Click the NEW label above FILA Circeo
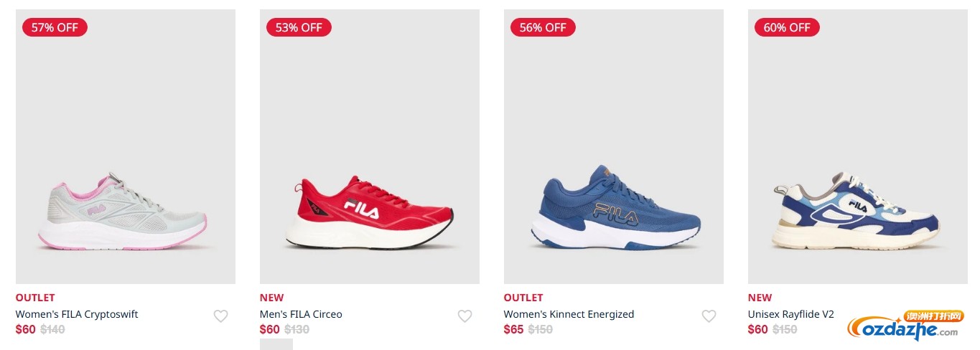The height and width of the screenshot is (350, 980). click(x=271, y=298)
